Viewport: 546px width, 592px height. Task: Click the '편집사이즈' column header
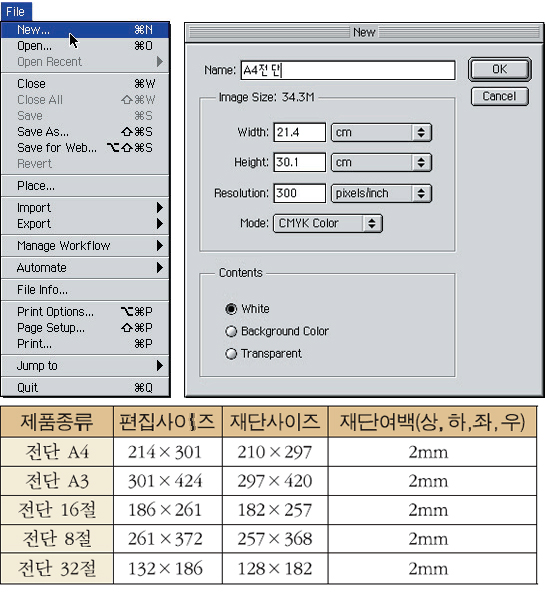tap(168, 422)
